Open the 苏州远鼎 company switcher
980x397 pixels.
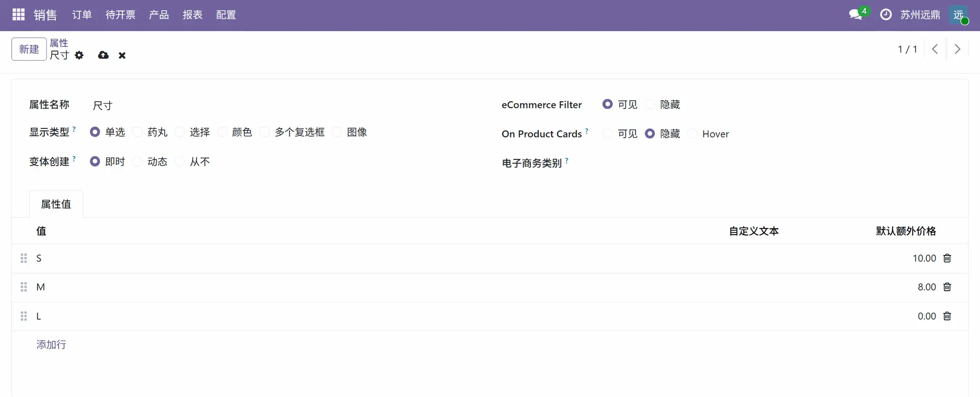pos(920,15)
